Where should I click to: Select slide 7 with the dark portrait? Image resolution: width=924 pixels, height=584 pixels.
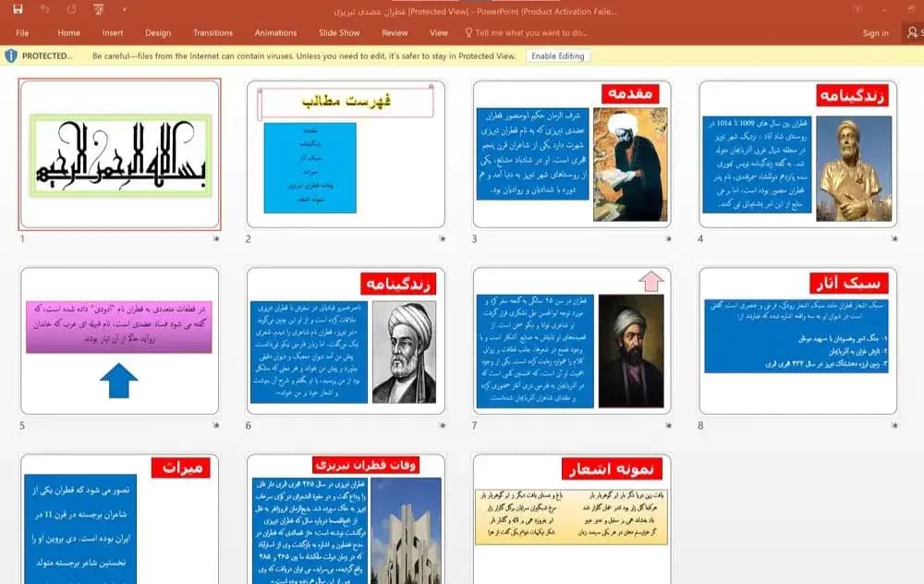(572, 341)
